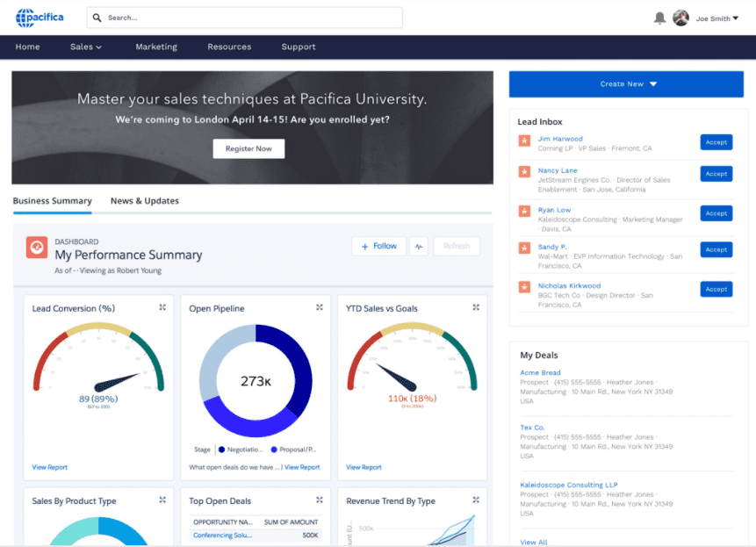Click the search magnifier icon
Viewport: 756px width, 547px height.
coord(97,18)
